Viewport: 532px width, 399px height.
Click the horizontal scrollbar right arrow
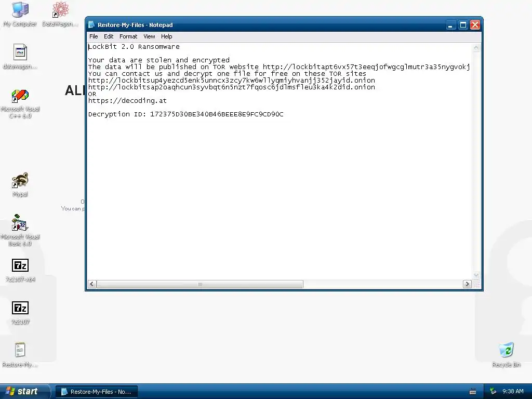(x=467, y=284)
